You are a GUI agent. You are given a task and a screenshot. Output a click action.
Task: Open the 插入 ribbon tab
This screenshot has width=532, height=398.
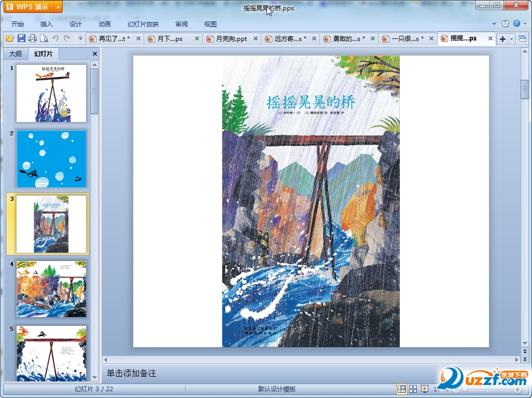click(47, 24)
